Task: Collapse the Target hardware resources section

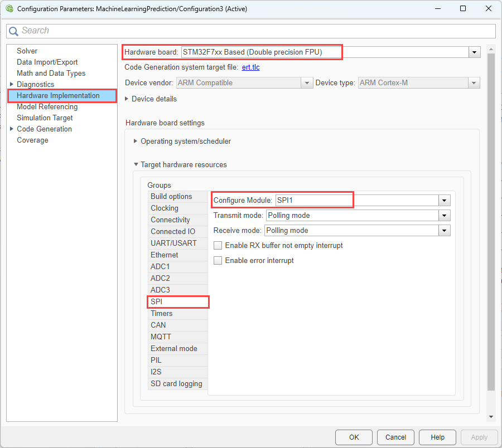Action: 136,164
